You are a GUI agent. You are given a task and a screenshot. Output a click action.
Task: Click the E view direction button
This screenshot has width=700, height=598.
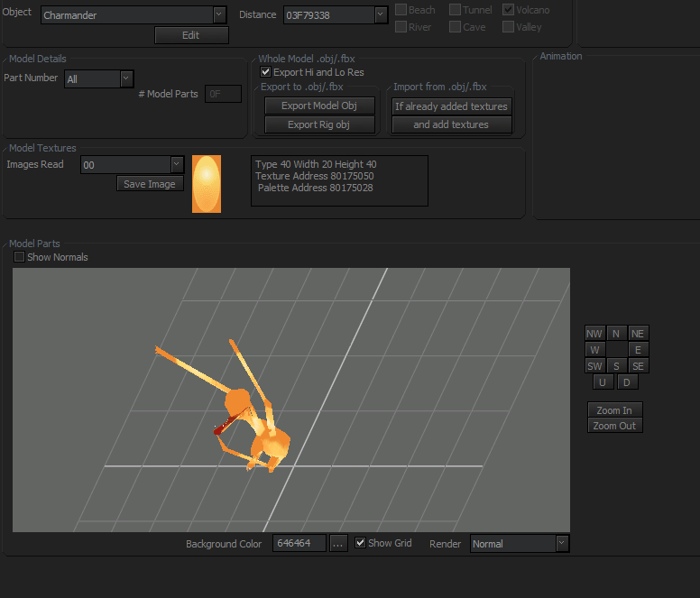click(638, 350)
